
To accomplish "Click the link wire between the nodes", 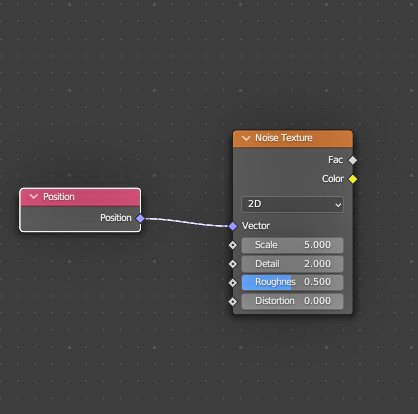I will (x=187, y=222).
